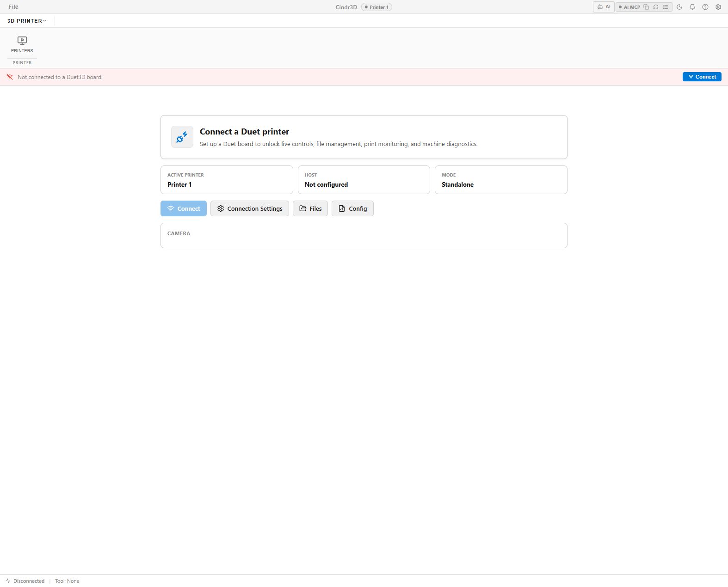Open the AI MCP list icon
Image resolution: width=728 pixels, height=587 pixels.
pos(666,7)
